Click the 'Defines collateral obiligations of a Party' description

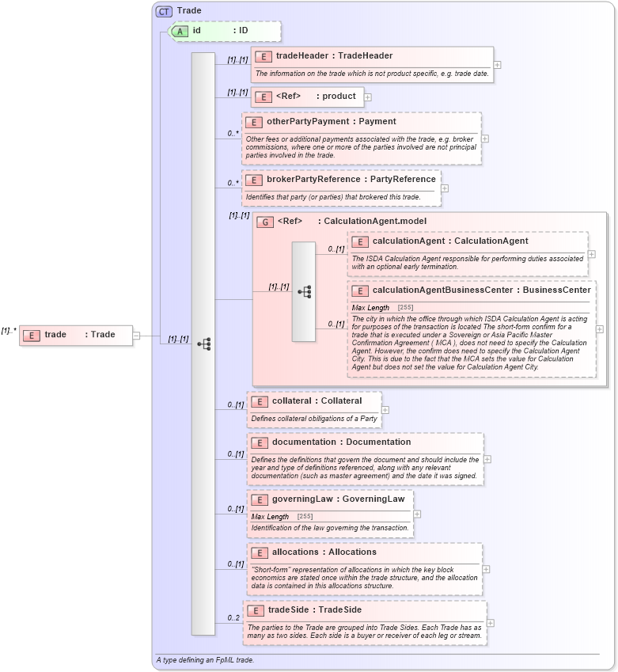[x=314, y=419]
